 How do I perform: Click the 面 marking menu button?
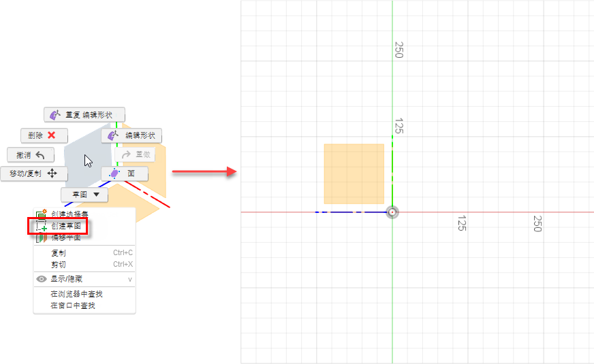pos(125,173)
